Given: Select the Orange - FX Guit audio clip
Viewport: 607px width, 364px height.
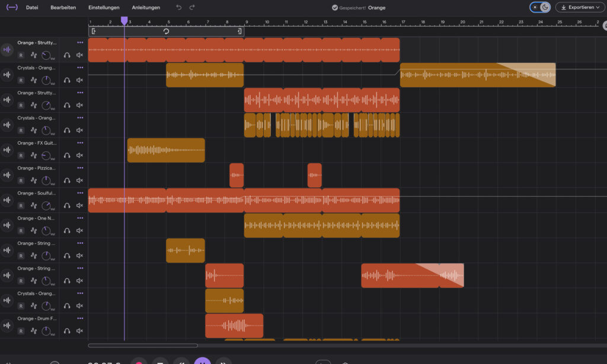Looking at the screenshot, I should [x=166, y=150].
